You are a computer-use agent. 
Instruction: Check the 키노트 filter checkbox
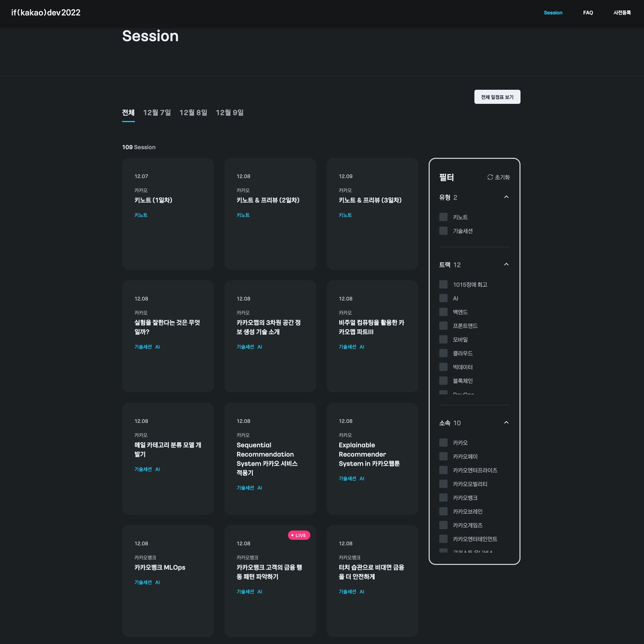443,217
